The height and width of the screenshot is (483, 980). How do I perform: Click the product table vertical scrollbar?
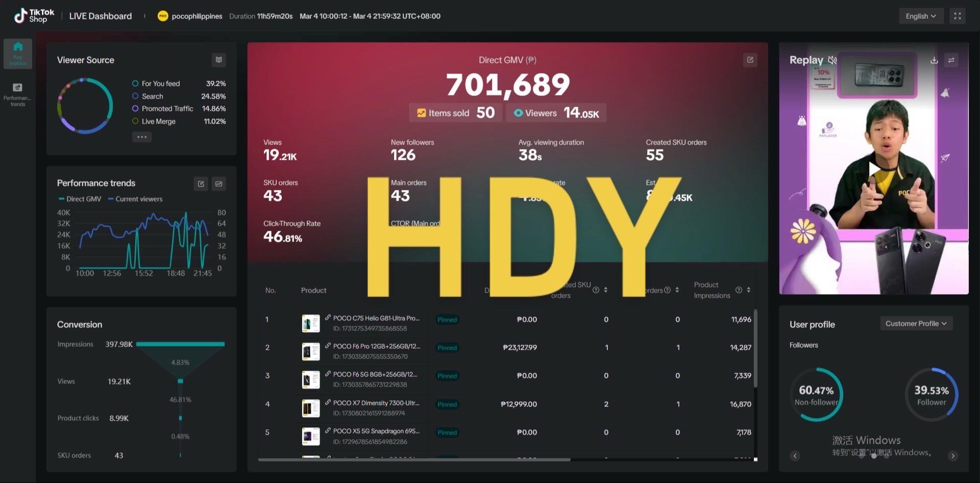755,348
